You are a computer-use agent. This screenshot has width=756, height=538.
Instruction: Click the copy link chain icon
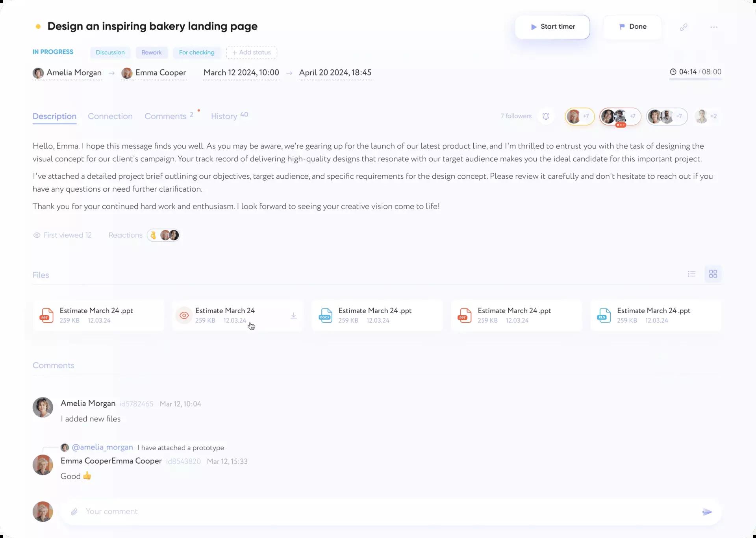pos(684,27)
